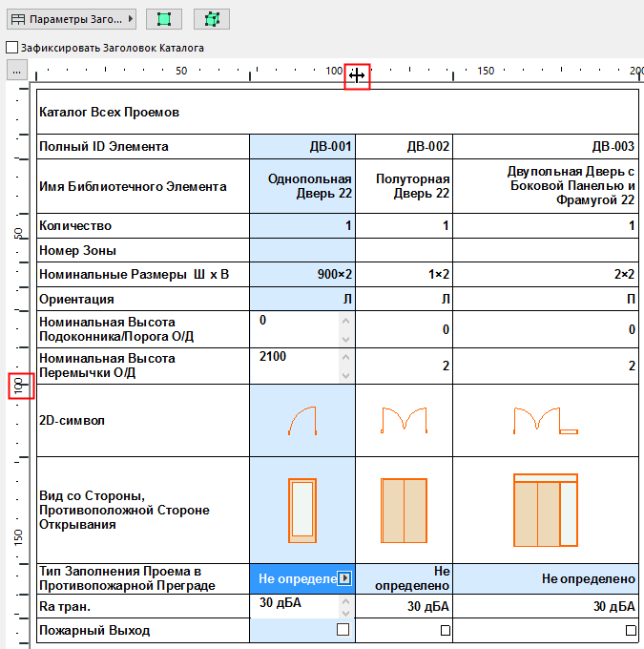Select 2D symbol of single-leaf door ДВ-001
Image resolution: width=644 pixels, height=649 pixels.
[x=301, y=420]
